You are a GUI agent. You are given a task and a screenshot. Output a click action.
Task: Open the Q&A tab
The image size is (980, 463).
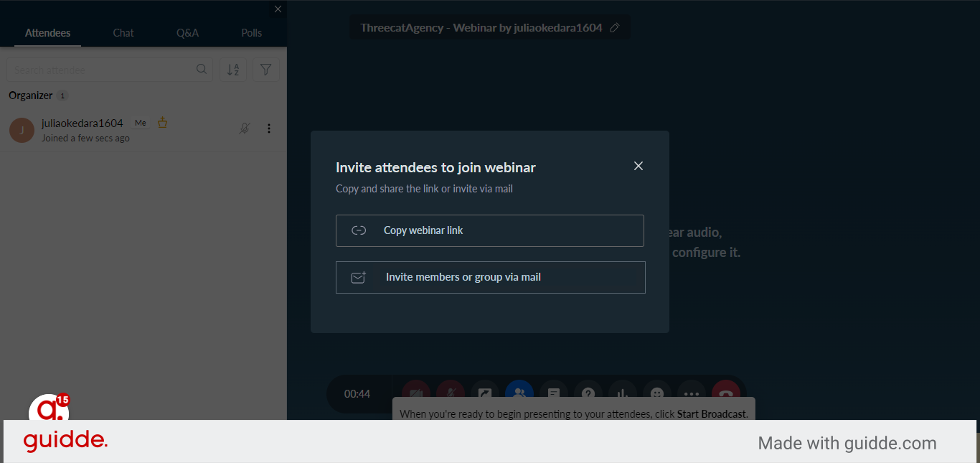click(187, 33)
